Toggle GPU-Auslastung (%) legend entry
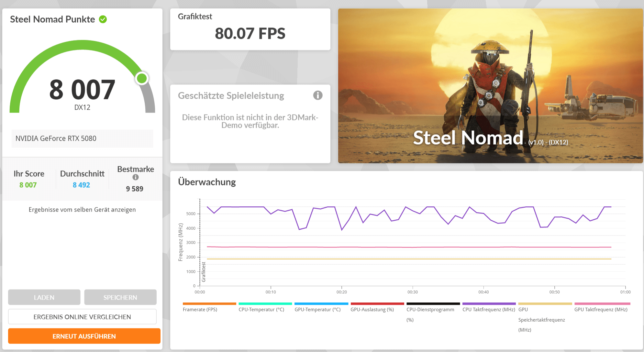 pos(372,310)
